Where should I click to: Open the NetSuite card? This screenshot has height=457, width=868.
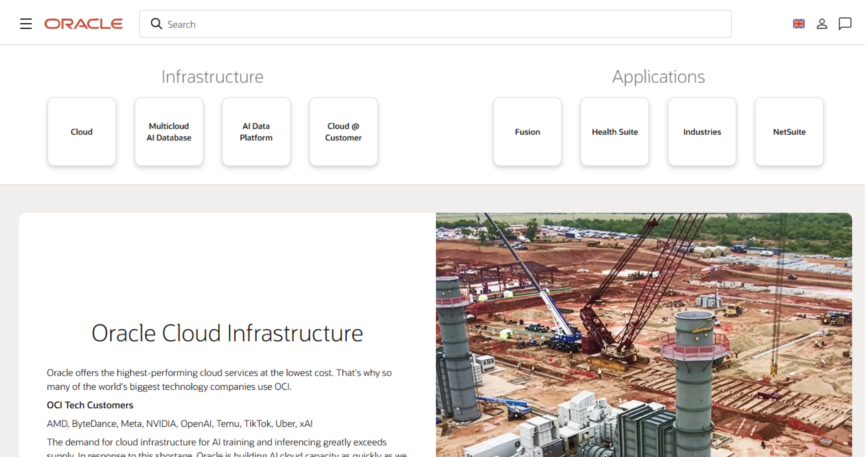coord(789,132)
